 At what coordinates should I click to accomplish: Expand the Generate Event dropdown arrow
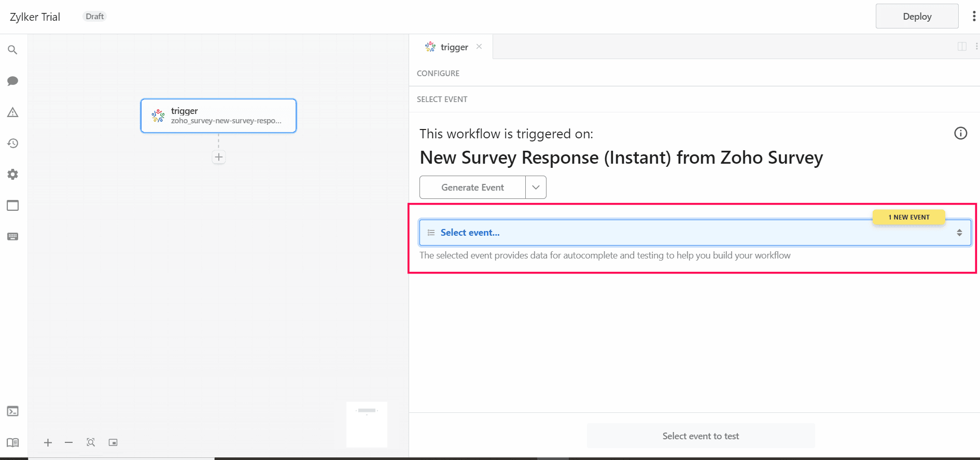536,188
